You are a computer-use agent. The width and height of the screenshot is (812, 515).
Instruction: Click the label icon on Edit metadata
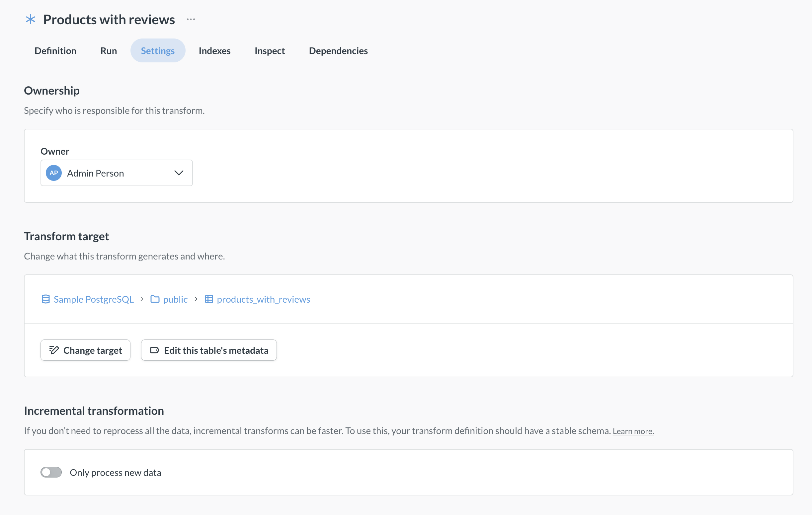[155, 350]
